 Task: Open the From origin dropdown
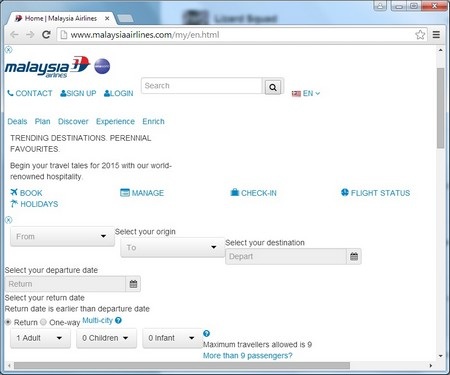tap(62, 236)
